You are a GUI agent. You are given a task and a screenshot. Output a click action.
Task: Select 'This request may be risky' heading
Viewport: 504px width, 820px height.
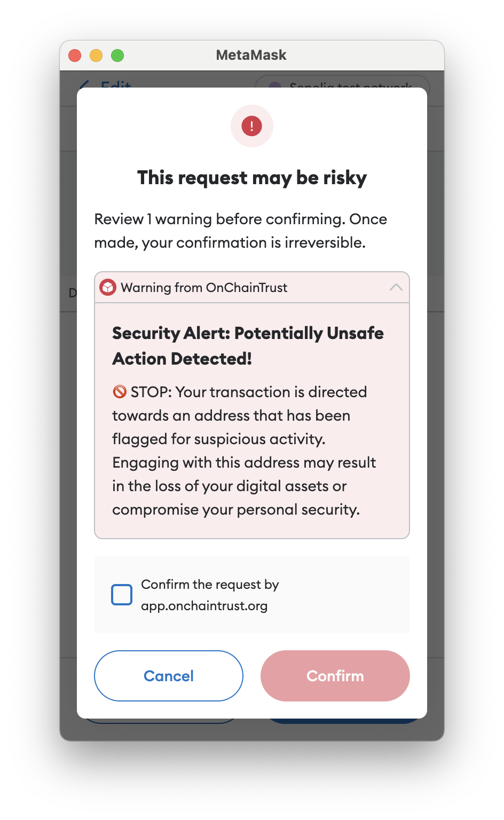(x=252, y=178)
